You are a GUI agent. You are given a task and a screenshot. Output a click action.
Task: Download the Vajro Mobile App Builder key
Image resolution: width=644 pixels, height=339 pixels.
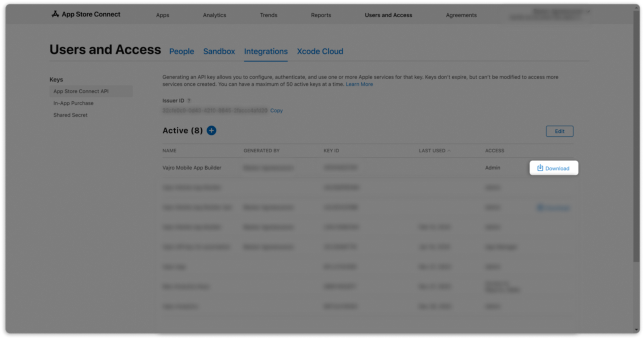click(554, 168)
